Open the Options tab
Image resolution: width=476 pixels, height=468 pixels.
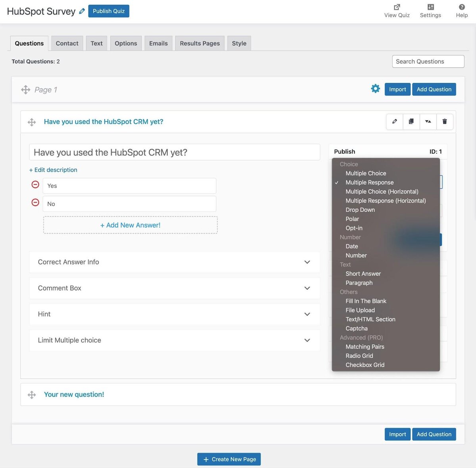pyautogui.click(x=126, y=43)
